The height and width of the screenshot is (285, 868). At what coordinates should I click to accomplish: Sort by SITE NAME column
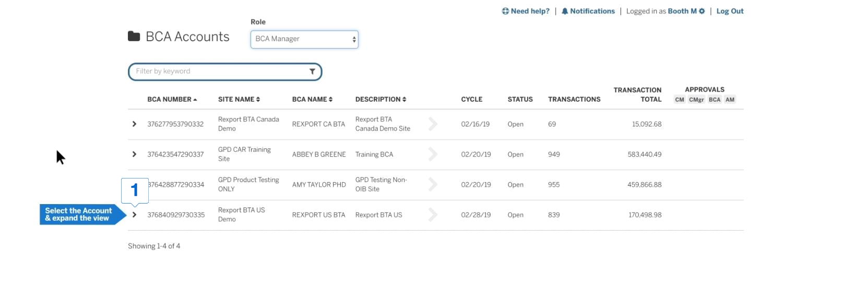[239, 99]
